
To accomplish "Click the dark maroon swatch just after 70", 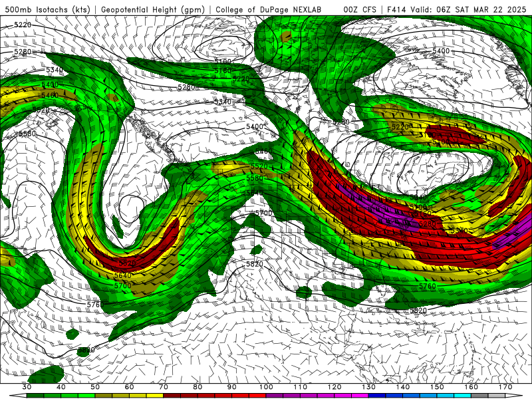I will pyautogui.click(x=172, y=396).
